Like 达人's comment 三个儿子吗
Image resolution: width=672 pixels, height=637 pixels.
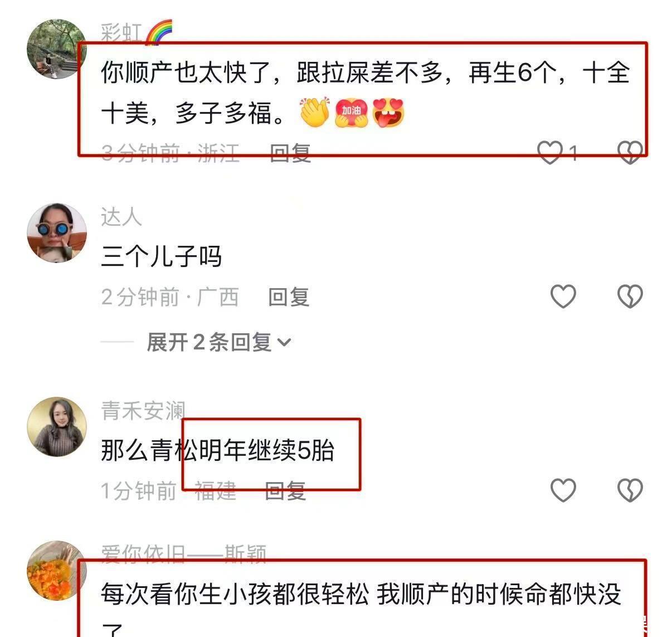pyautogui.click(x=563, y=296)
